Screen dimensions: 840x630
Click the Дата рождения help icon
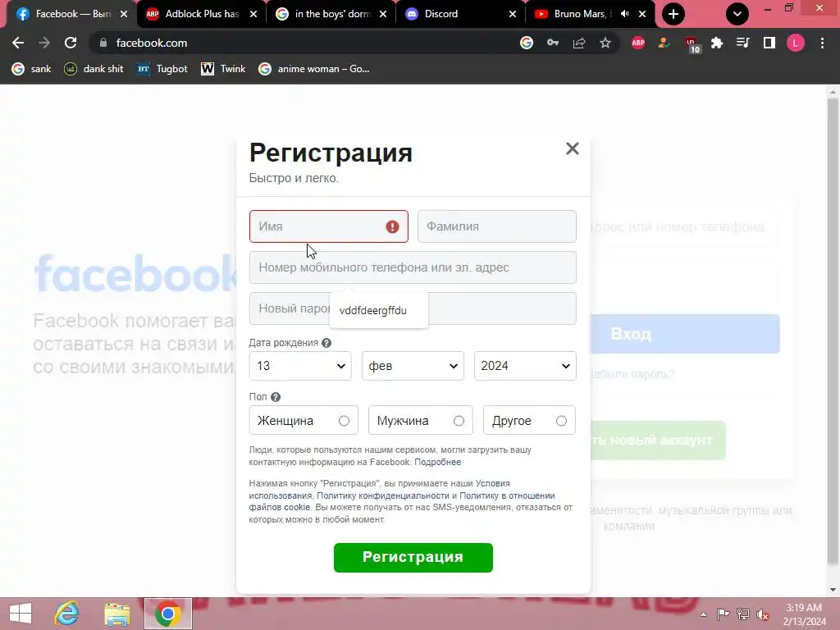(x=326, y=343)
